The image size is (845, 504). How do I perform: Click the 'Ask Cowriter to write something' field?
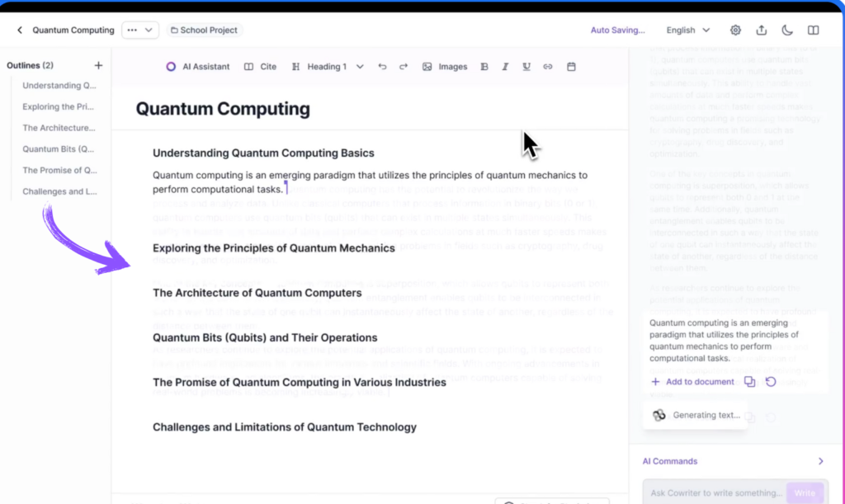pos(715,493)
